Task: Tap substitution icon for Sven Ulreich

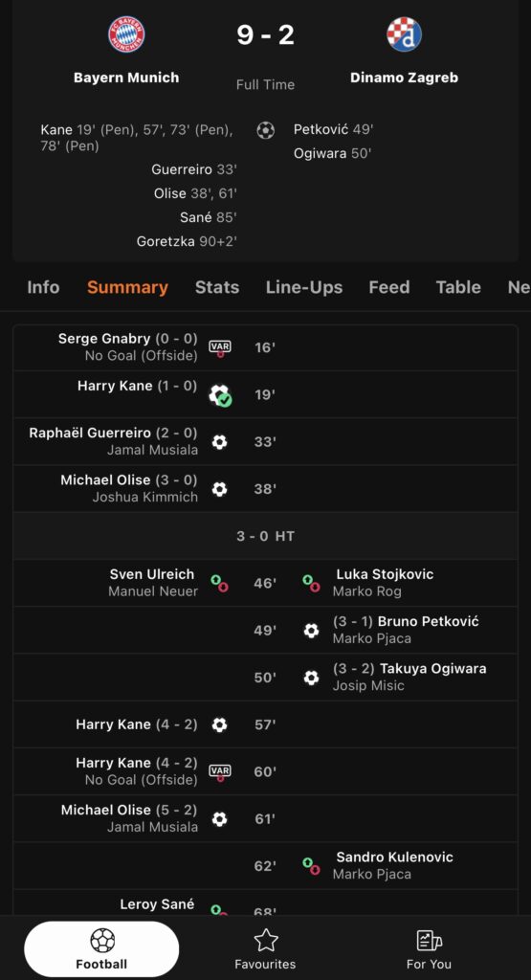Action: pyautogui.click(x=219, y=583)
